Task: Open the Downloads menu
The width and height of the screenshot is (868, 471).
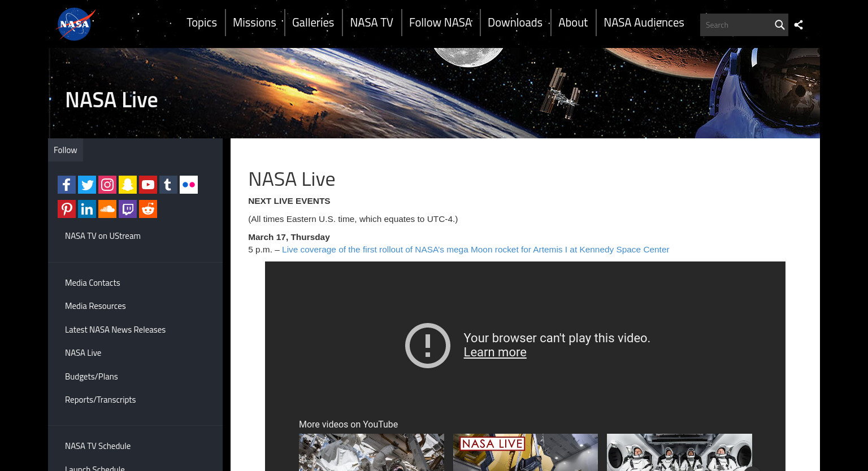Action: 515,23
